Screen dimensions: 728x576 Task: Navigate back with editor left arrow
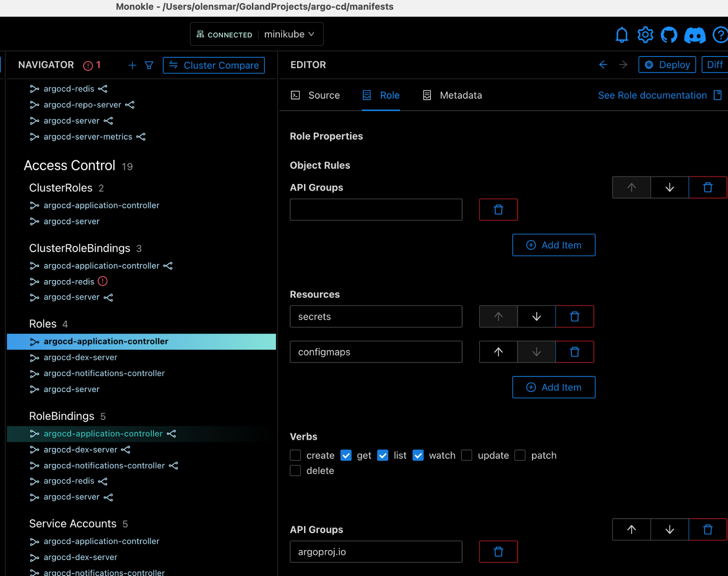point(603,65)
